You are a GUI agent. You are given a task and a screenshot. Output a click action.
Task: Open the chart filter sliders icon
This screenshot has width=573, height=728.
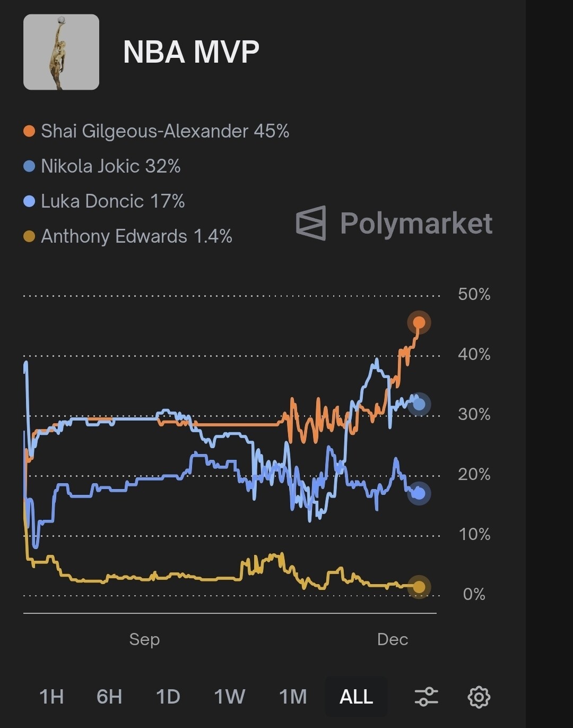pos(426,697)
